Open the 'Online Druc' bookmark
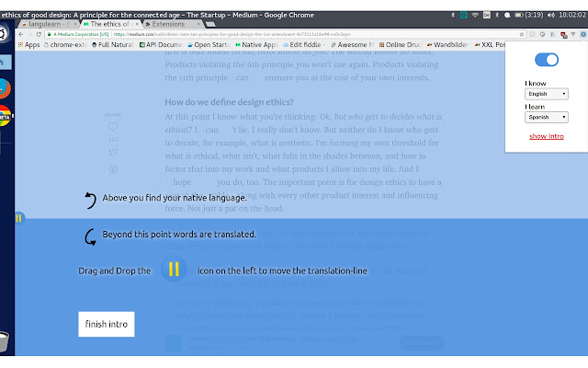This screenshot has height=368, width=588. (x=401, y=45)
